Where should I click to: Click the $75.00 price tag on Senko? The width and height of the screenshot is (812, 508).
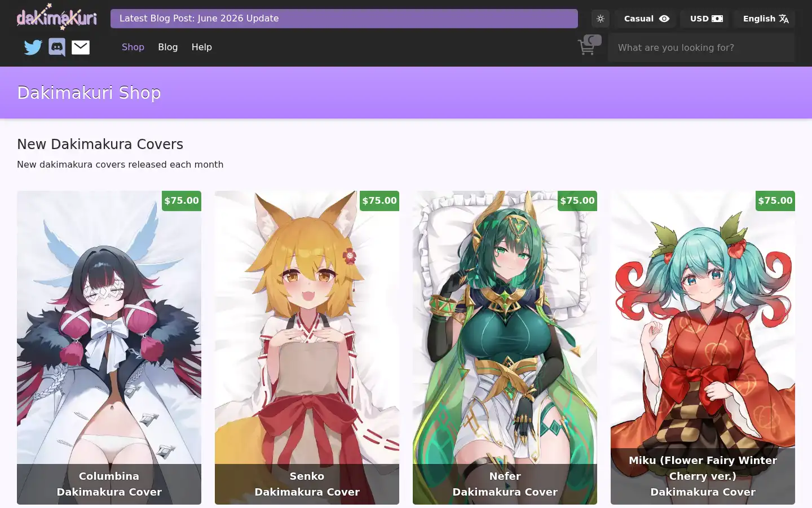[379, 201]
